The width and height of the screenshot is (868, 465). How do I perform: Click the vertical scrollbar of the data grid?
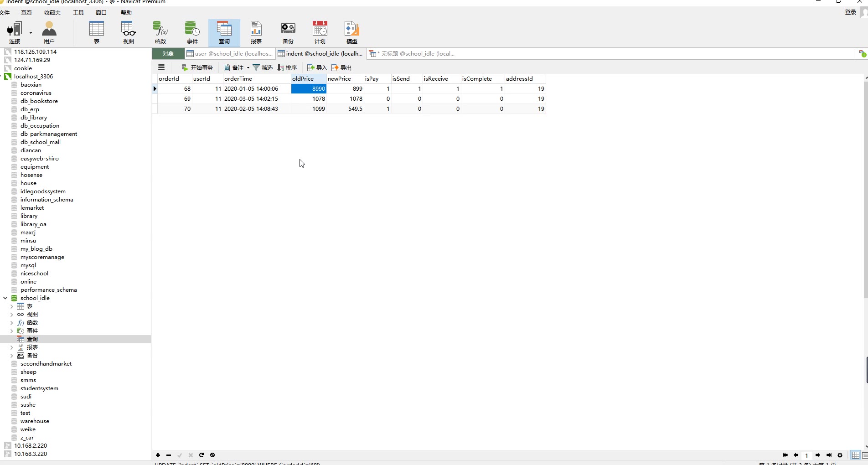[x=866, y=189]
